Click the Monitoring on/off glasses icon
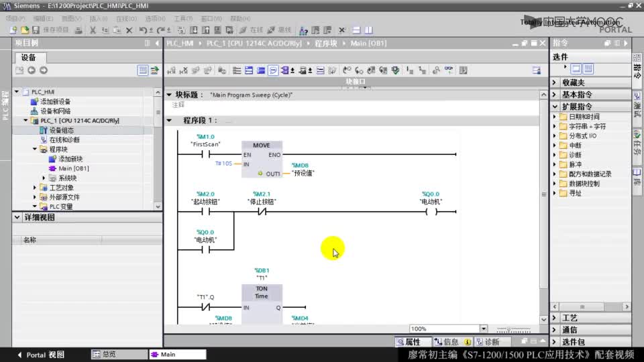Screen dimensions: 644x362 (449, 70)
